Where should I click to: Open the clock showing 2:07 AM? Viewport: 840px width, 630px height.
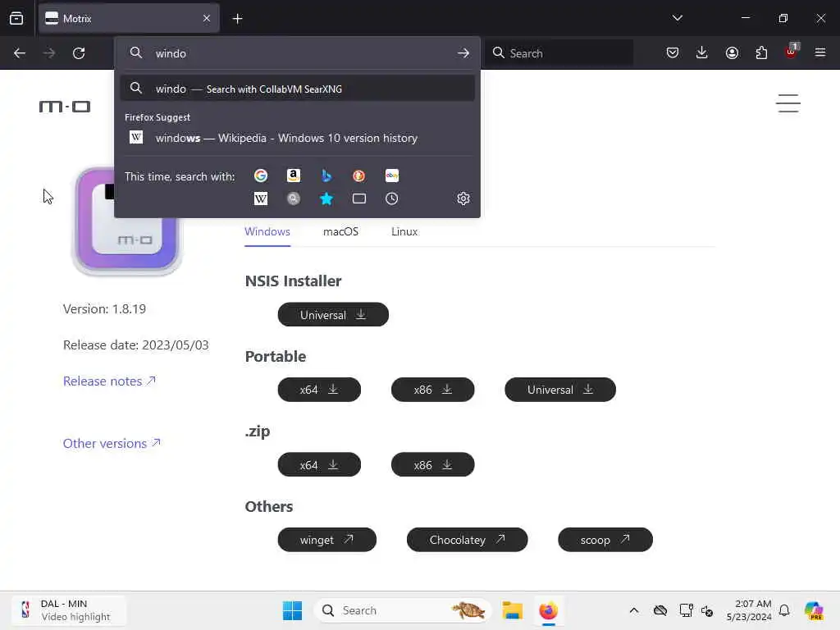click(x=749, y=610)
